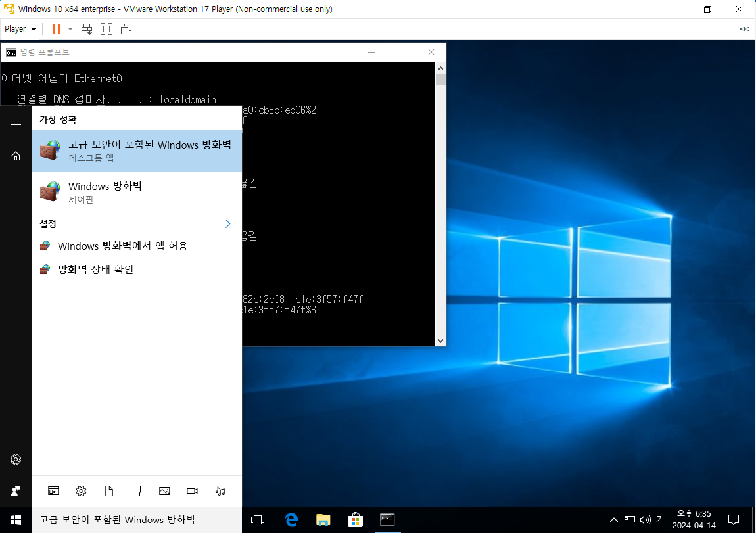Image resolution: width=756 pixels, height=533 pixels.
Task: Collapse the VMware toolbar with double-chevron
Action: [x=744, y=29]
